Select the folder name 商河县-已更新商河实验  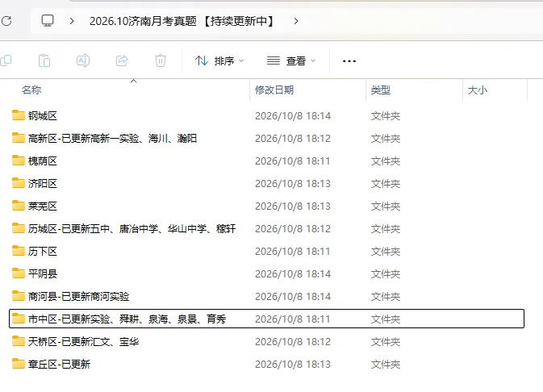[x=78, y=297]
